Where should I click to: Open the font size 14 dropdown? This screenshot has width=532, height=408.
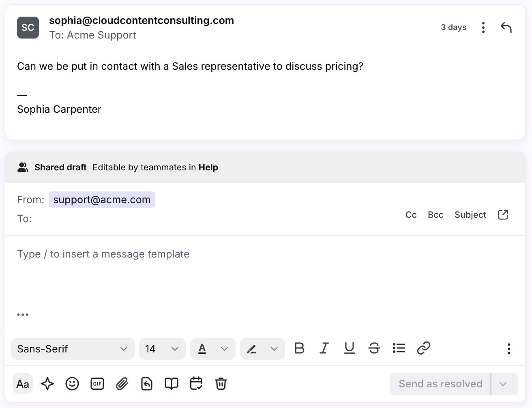tap(162, 349)
